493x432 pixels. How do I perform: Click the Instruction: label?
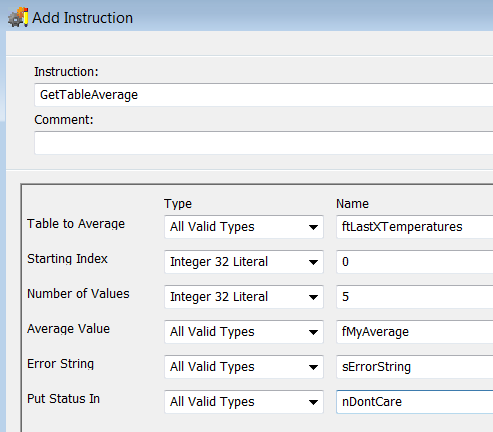(x=66, y=72)
